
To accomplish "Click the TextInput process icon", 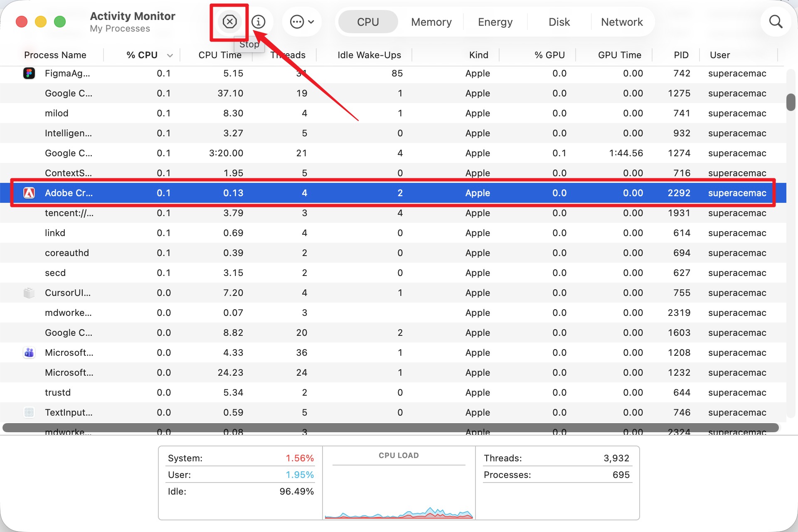I will coord(29,412).
